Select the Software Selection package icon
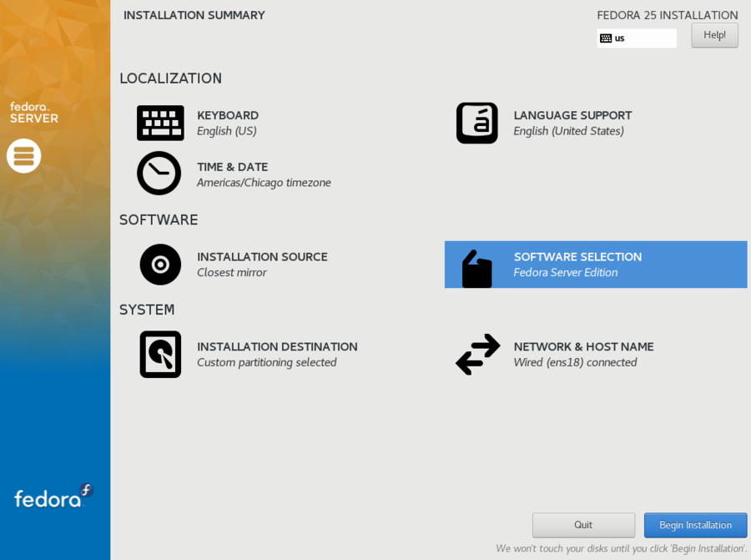The image size is (751, 560). 476,265
